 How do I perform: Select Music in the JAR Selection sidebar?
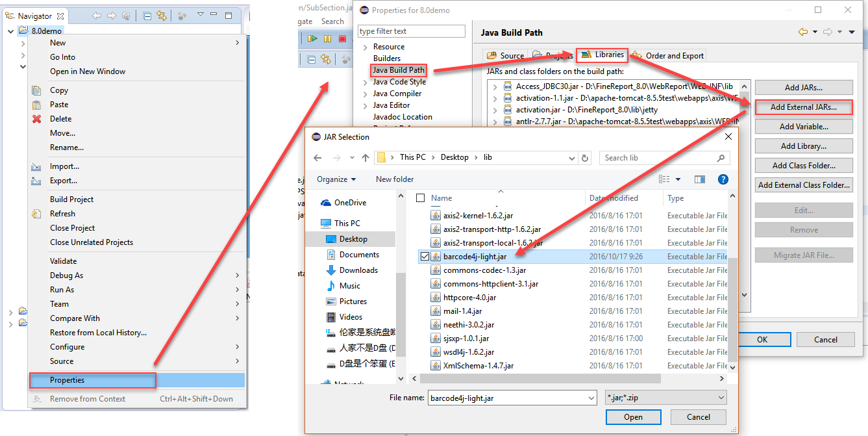coord(349,286)
